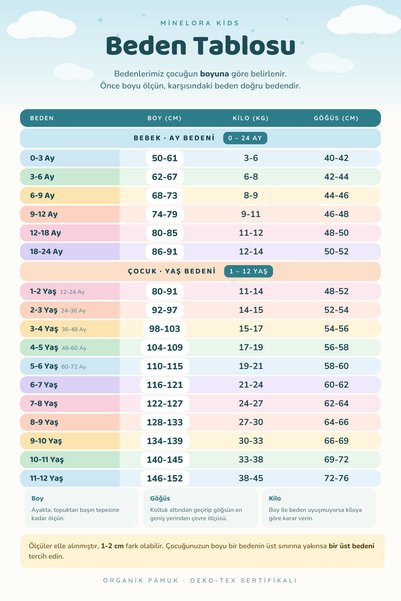Click the 146-152 height value

click(x=164, y=478)
